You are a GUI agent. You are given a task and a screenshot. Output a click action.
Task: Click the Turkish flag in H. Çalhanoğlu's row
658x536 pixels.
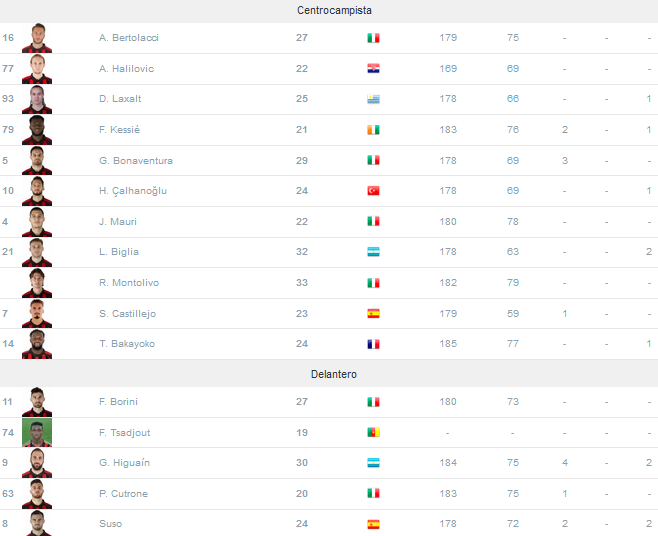coord(373,191)
